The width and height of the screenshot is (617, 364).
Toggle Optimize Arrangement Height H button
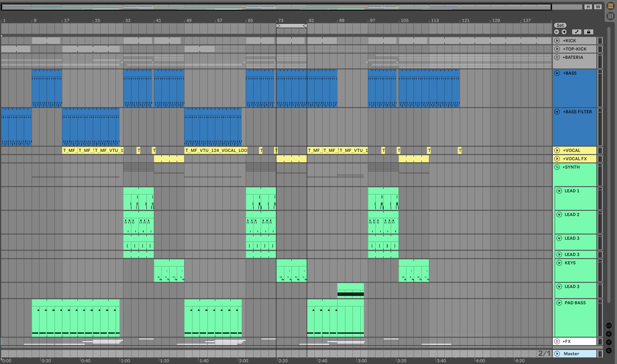pos(588,7)
